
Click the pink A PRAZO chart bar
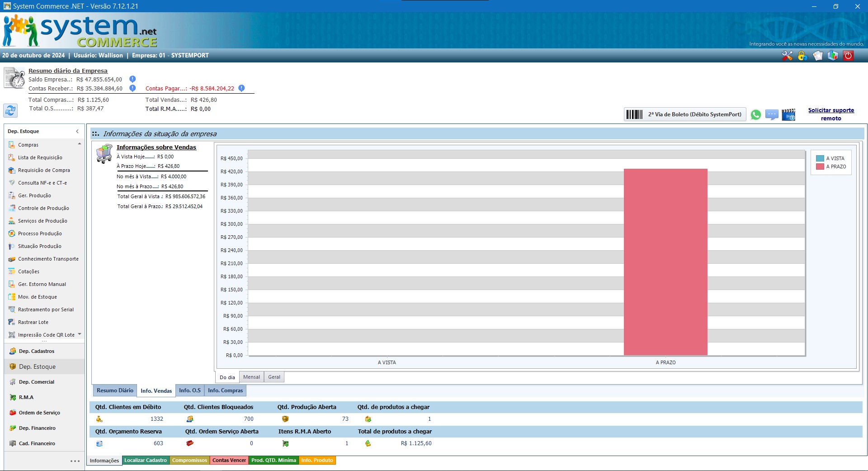point(665,262)
